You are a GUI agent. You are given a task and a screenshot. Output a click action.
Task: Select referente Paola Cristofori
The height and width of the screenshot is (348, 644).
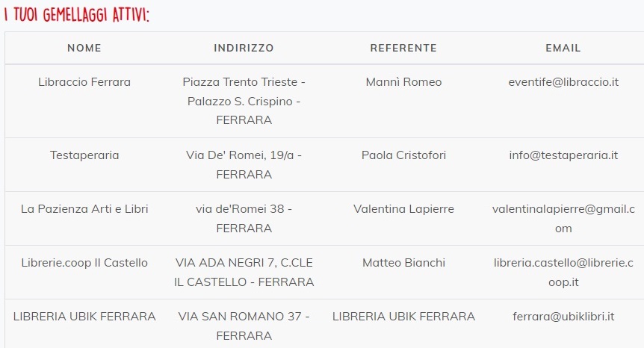403,155
